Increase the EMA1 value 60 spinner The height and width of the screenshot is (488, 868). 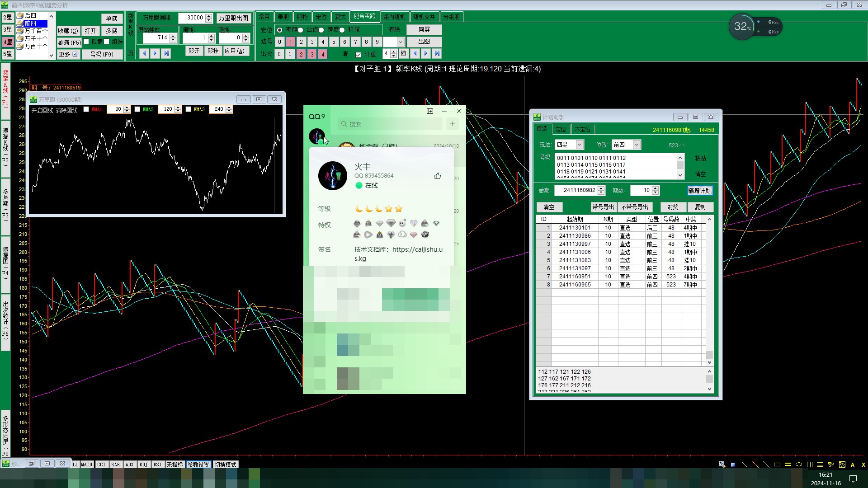click(x=127, y=108)
